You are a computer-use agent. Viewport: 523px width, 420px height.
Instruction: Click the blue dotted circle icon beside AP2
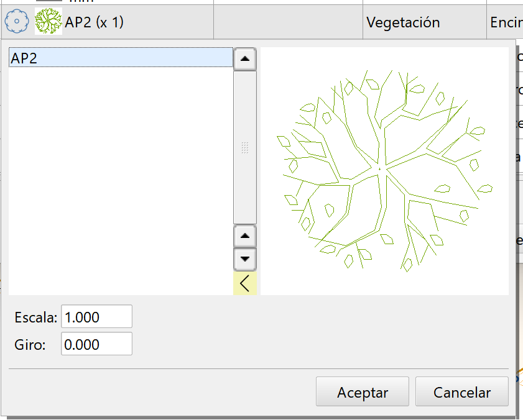point(17,22)
